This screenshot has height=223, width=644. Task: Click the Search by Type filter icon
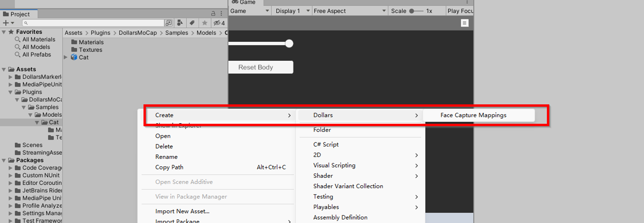tap(180, 23)
